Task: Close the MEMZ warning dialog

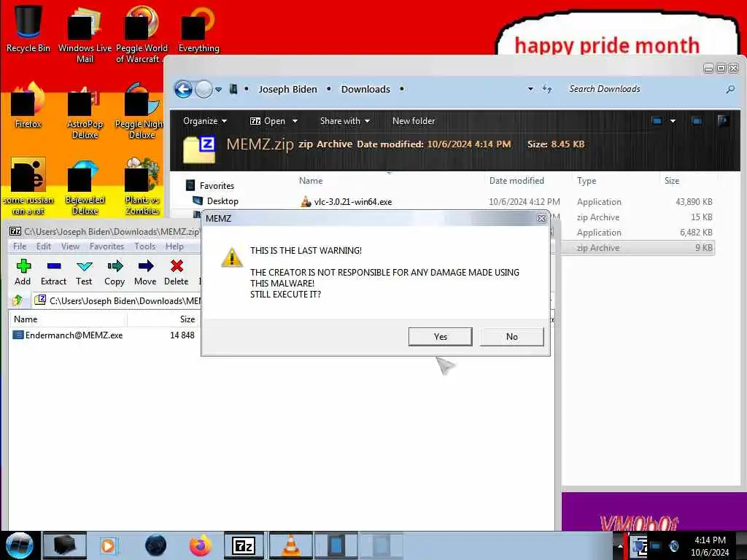Action: click(541, 218)
